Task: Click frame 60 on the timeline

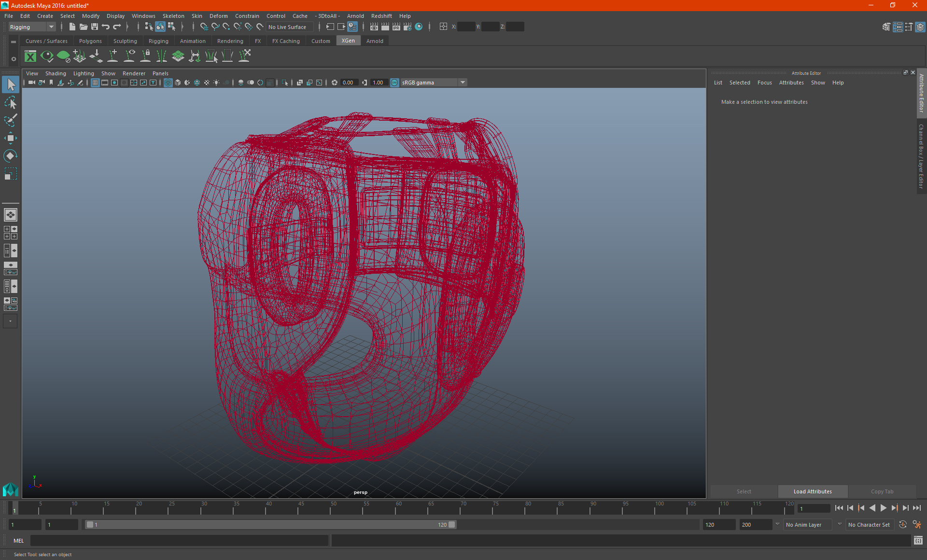Action: click(x=398, y=508)
